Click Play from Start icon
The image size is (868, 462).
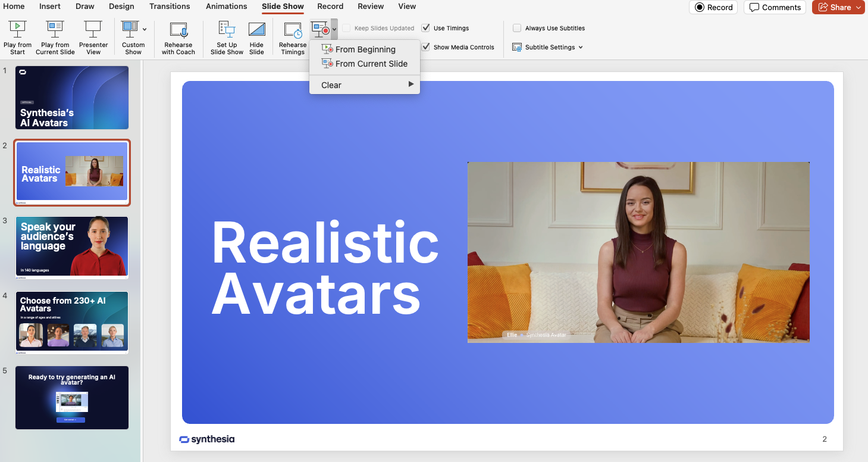click(17, 29)
